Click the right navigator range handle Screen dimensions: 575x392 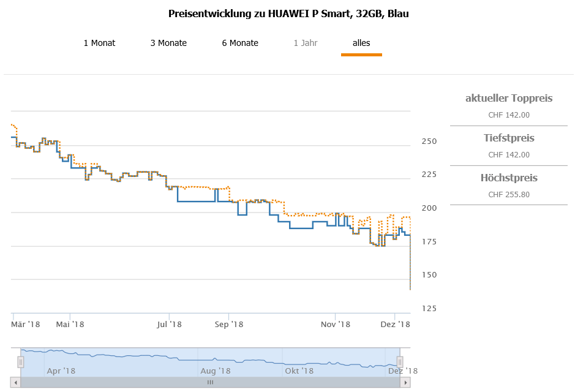(x=399, y=362)
